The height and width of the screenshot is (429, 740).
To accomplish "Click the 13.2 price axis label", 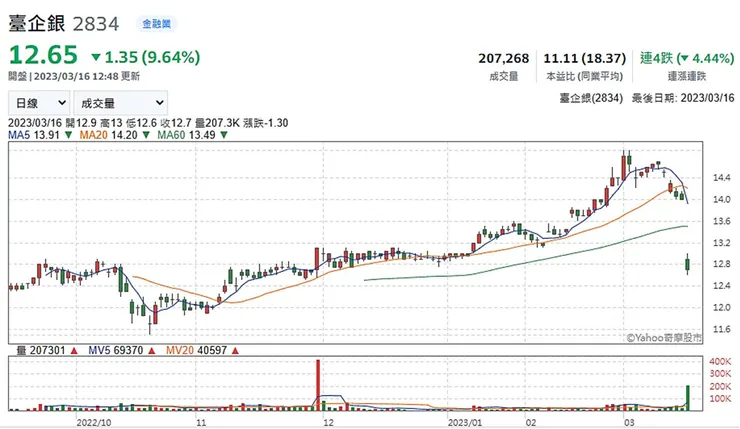I will [722, 243].
